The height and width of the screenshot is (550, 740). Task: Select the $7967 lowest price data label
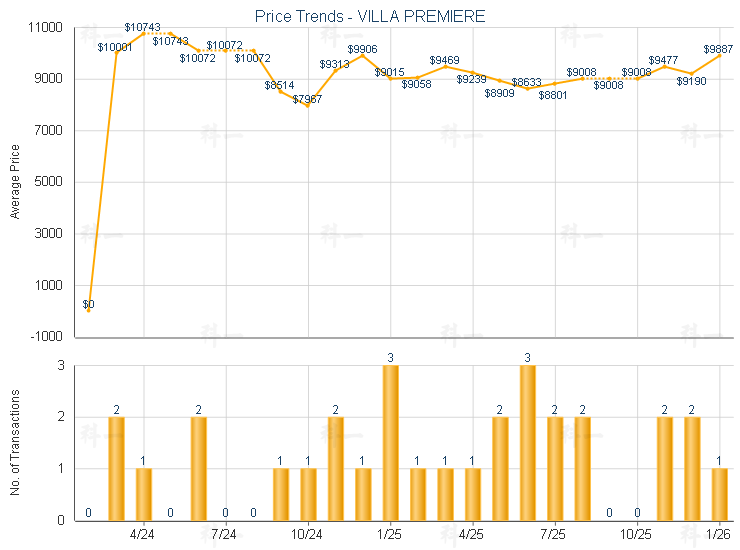point(308,98)
